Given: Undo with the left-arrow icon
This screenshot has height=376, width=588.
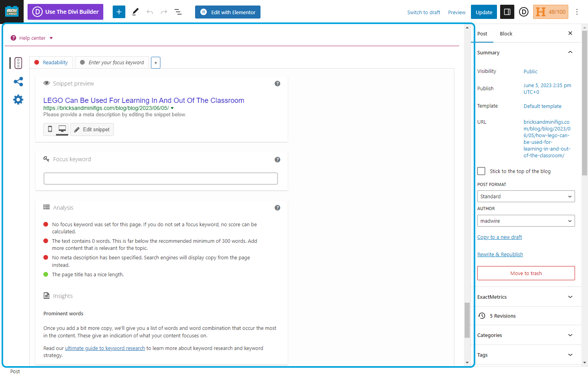Looking at the screenshot, I should point(150,12).
